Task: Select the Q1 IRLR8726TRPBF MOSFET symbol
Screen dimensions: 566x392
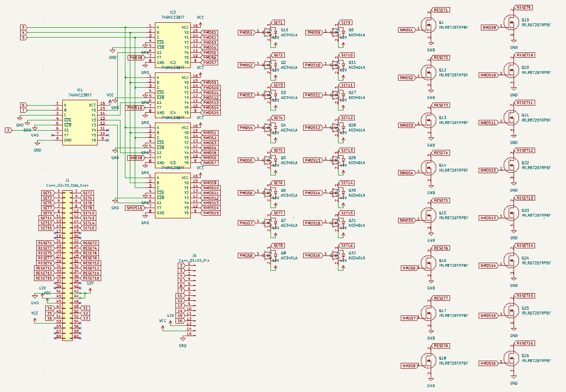Action: pyautogui.click(x=428, y=26)
